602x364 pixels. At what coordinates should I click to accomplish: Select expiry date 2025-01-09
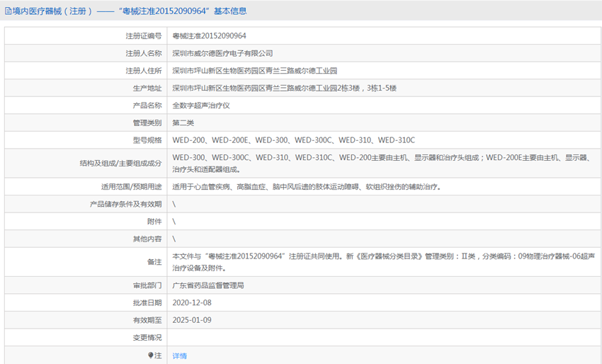coord(192,320)
